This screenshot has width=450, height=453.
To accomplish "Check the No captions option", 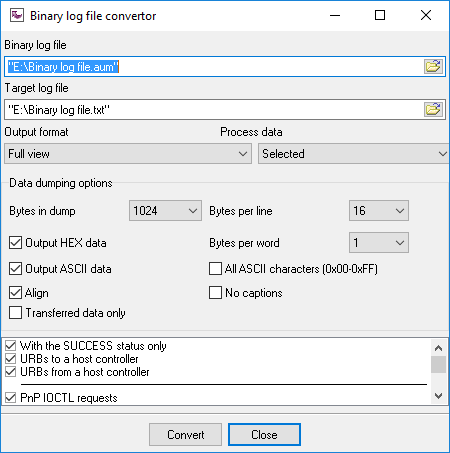I will (215, 293).
